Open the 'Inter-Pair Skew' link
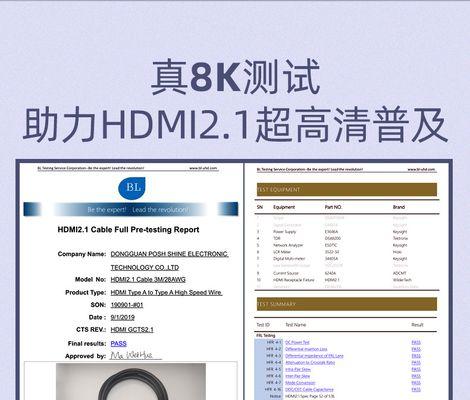This screenshot has width=470, height=400. 298,376
